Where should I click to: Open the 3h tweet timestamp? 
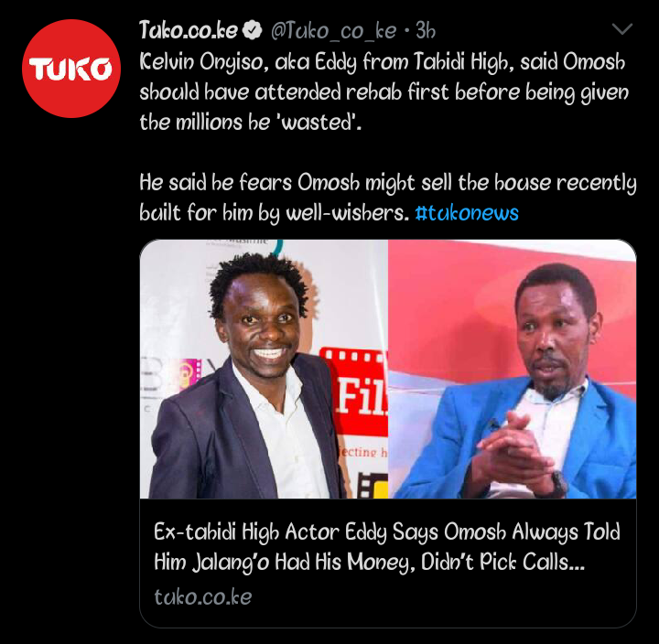pos(426,31)
